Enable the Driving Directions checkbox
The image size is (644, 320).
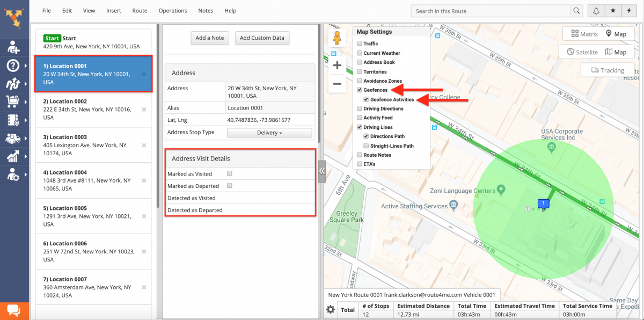[360, 108]
